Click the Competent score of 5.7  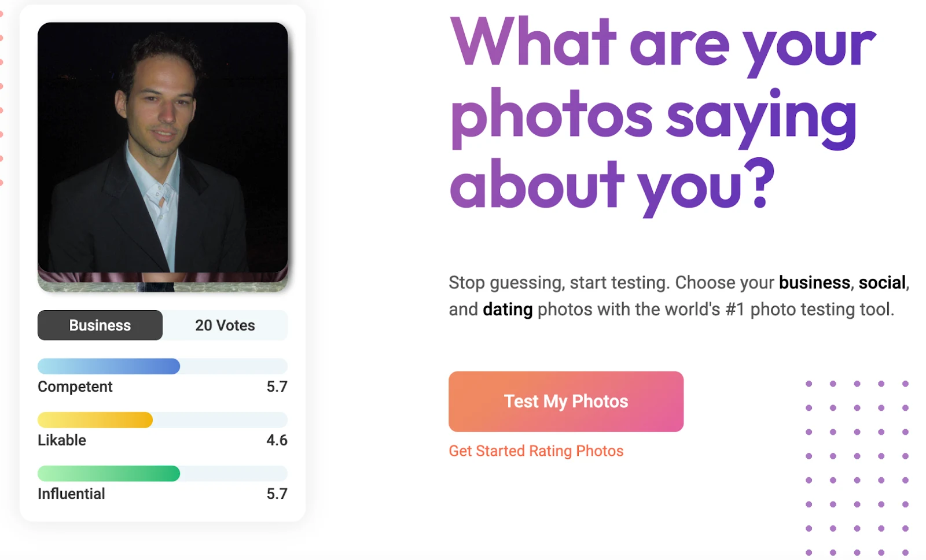(277, 386)
